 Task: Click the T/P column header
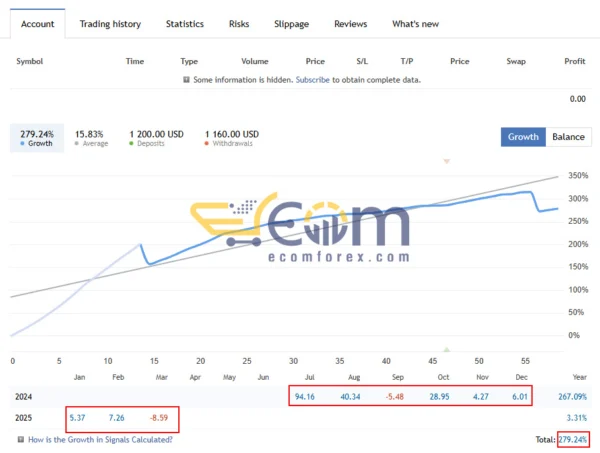pos(407,61)
